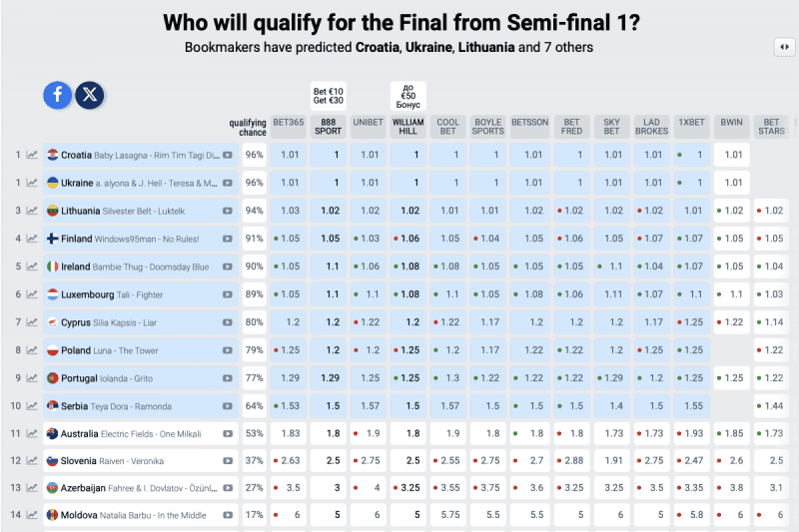Play Australia's video icon
The width and height of the screenshot is (799, 532).
pyautogui.click(x=228, y=434)
